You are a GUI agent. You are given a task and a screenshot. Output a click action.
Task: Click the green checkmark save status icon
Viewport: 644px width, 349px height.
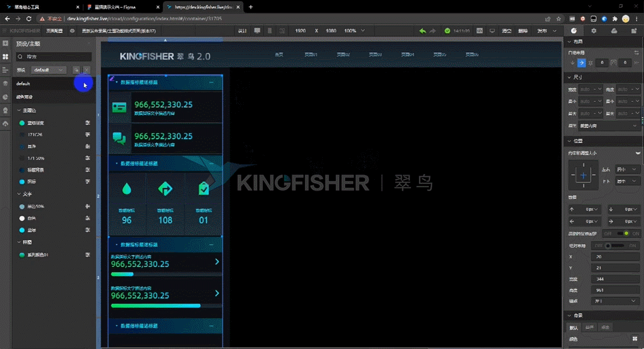(447, 31)
